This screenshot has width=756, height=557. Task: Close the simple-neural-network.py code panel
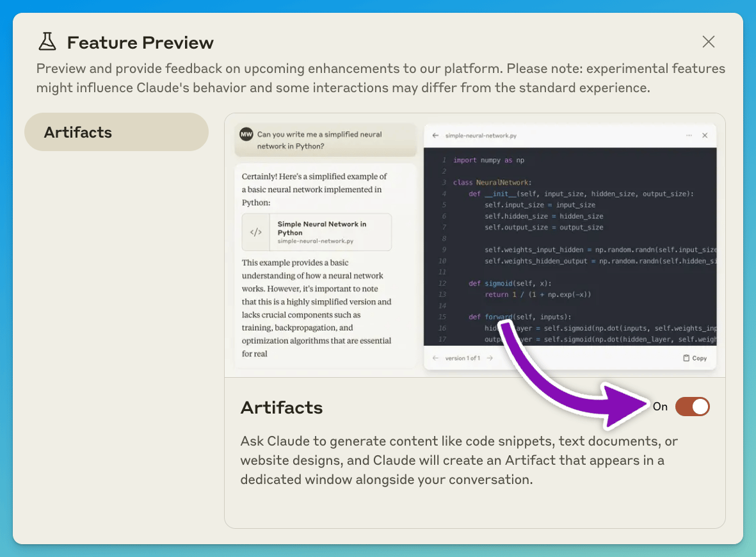(705, 136)
